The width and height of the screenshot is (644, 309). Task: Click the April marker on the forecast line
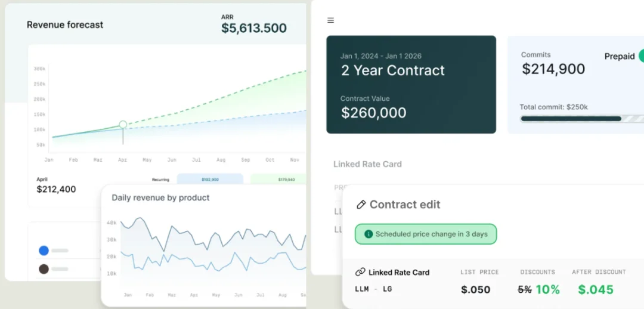pos(123,125)
